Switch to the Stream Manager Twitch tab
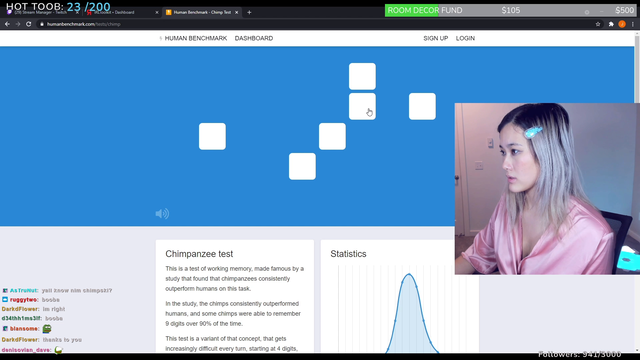Viewport: 640px width, 360px height. [x=41, y=12]
